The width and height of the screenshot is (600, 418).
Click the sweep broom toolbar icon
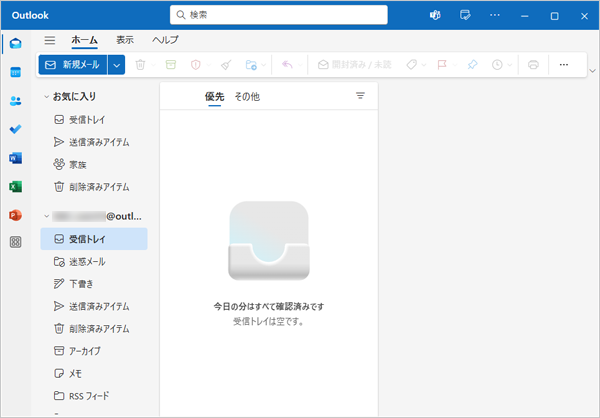226,65
